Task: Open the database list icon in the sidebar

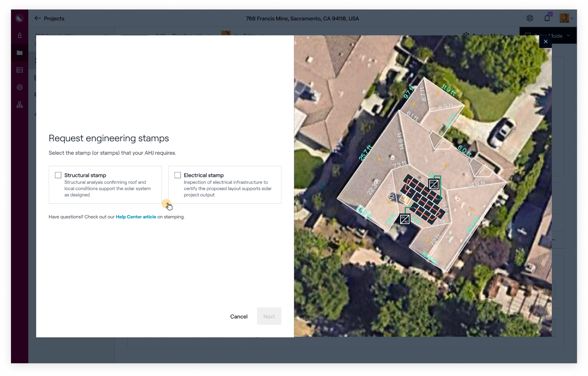Action: [x=19, y=70]
